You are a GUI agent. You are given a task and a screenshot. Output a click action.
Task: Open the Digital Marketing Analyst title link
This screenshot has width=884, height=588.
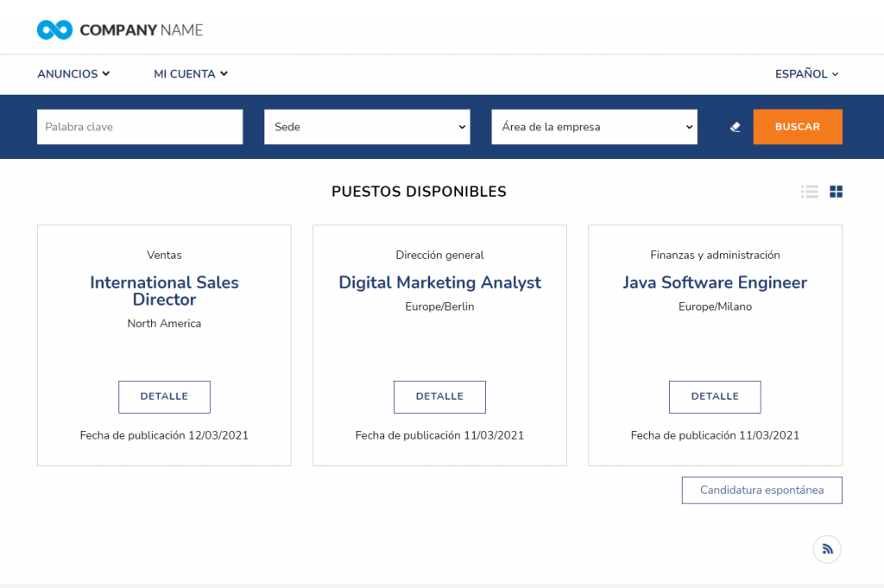[439, 282]
